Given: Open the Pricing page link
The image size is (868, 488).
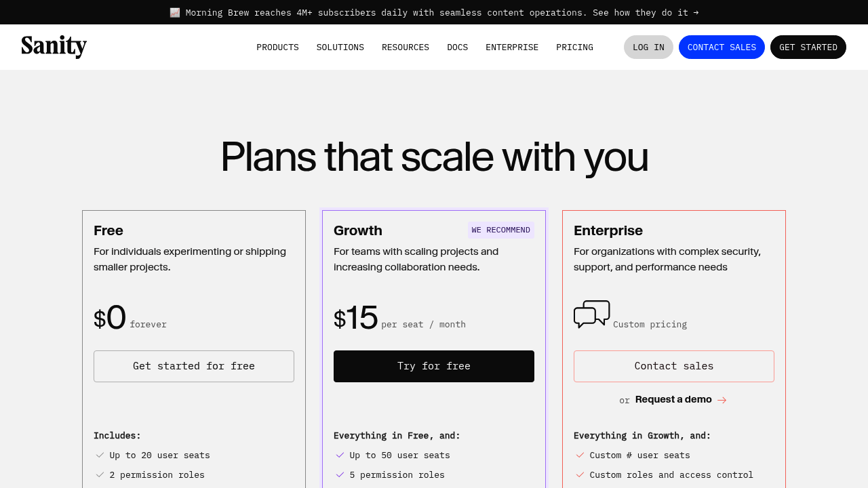Looking at the screenshot, I should click(574, 47).
